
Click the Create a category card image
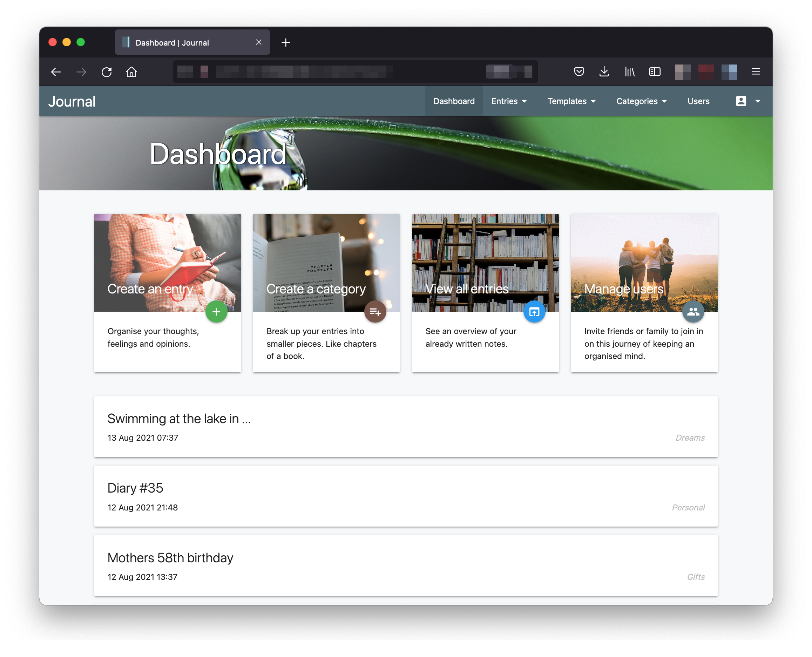click(326, 262)
